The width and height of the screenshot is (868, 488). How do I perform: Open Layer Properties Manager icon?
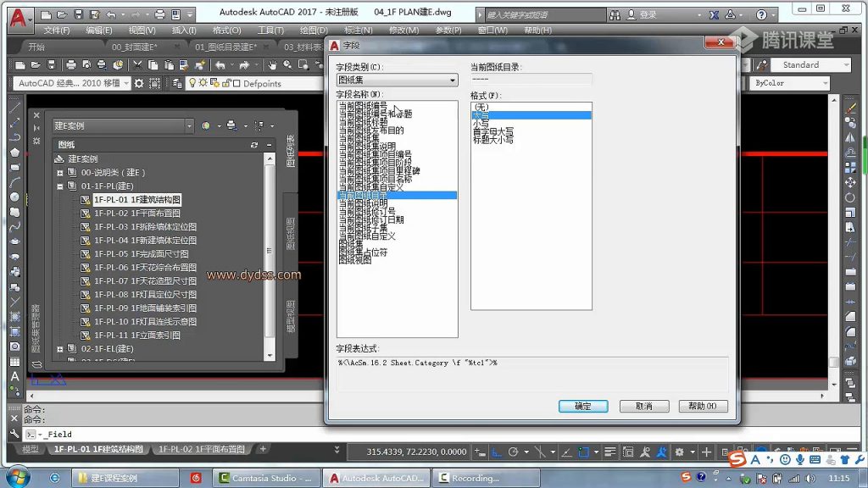[177, 84]
